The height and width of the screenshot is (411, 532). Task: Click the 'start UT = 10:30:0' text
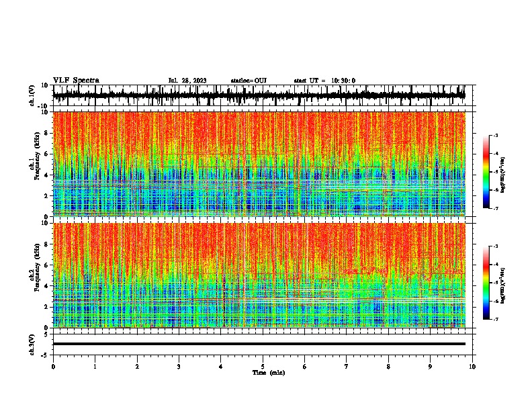click(x=324, y=81)
